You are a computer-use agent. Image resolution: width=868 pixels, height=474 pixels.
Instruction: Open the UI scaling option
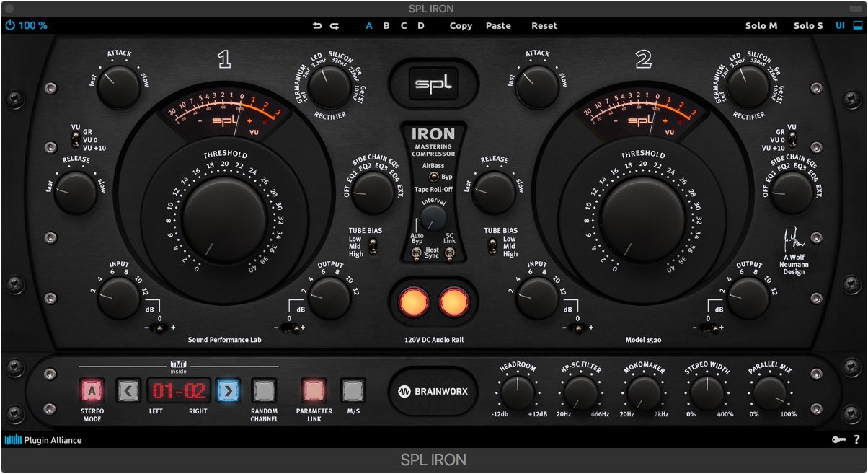click(x=840, y=26)
